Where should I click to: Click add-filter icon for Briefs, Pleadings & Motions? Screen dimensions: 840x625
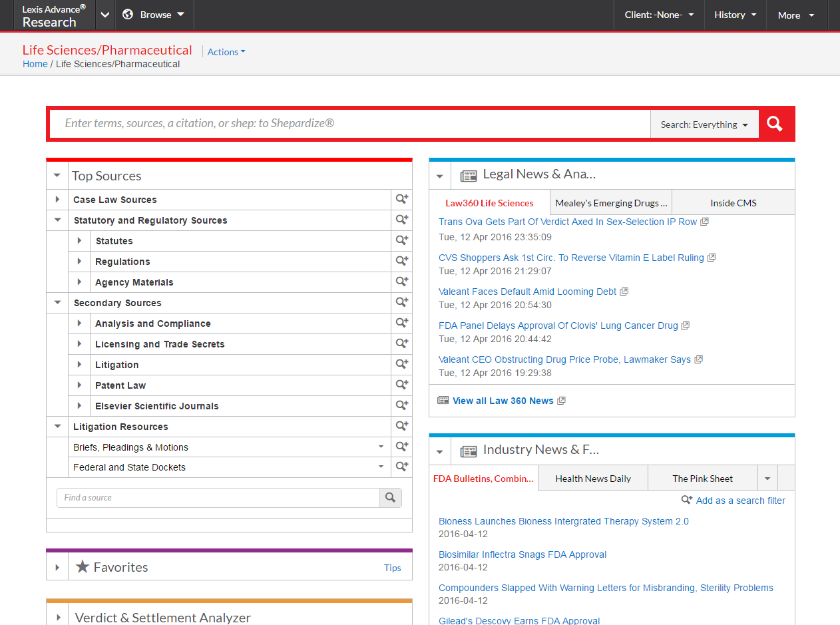click(x=401, y=447)
